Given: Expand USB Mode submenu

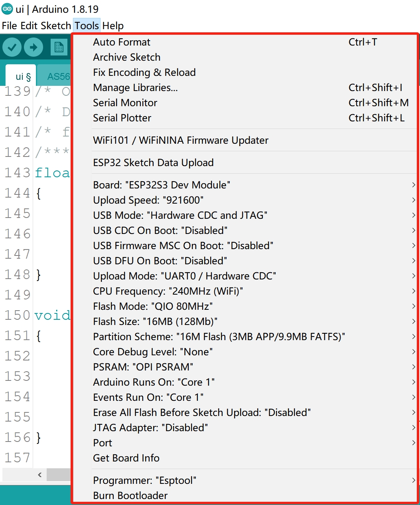Looking at the screenshot, I should click(245, 215).
